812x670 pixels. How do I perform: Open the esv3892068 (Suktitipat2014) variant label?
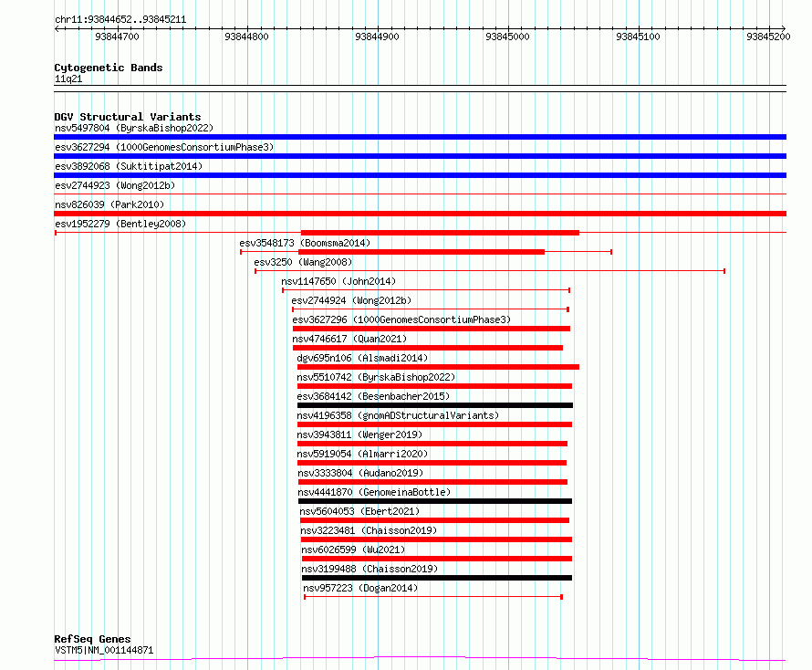[129, 166]
